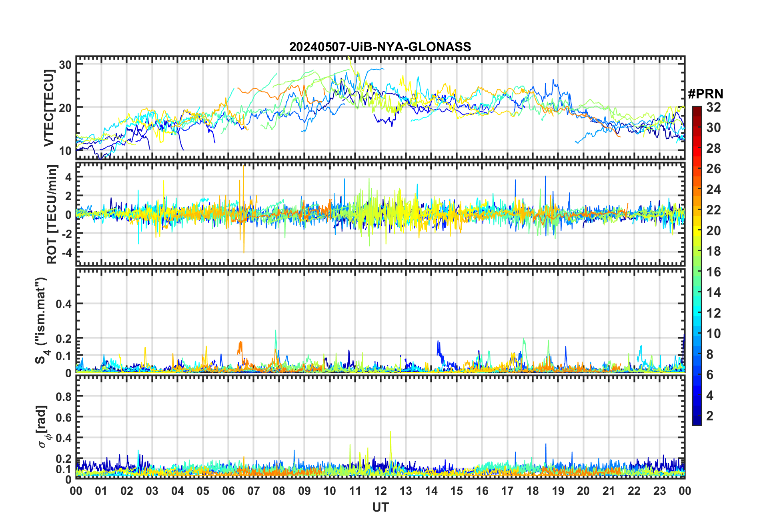Image resolution: width=761 pixels, height=532 pixels.
Task: Click the 18 tick on the PRN colorbar
Action: 713,251
